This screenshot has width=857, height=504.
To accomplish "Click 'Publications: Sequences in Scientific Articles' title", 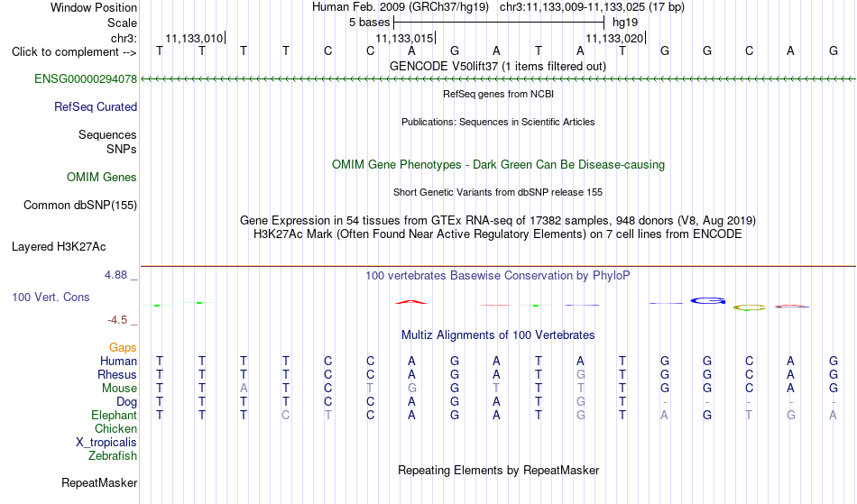I will coord(498,122).
